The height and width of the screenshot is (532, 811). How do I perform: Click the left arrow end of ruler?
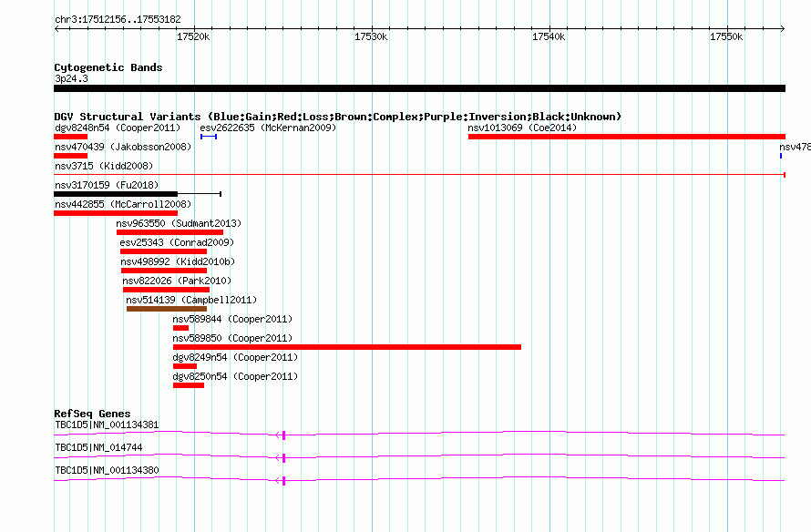tap(56, 28)
